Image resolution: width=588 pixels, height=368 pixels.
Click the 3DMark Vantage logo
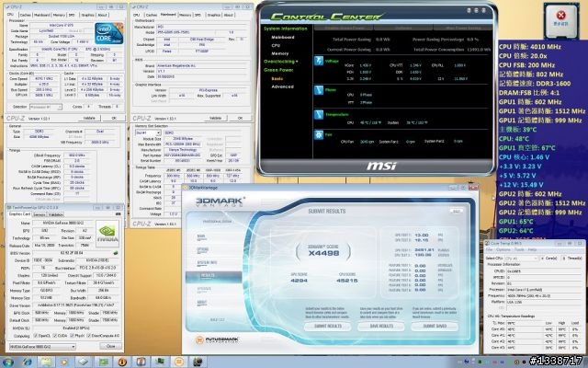point(220,202)
